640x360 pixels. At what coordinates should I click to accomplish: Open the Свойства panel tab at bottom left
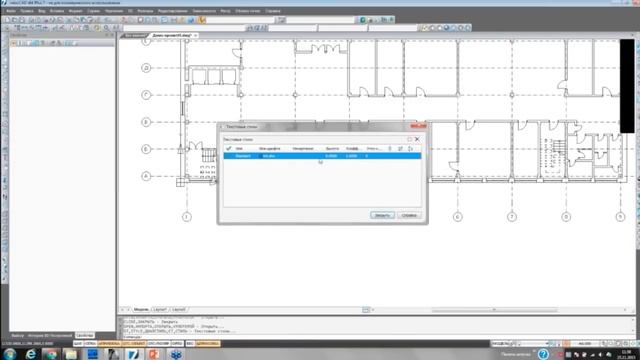(84, 336)
